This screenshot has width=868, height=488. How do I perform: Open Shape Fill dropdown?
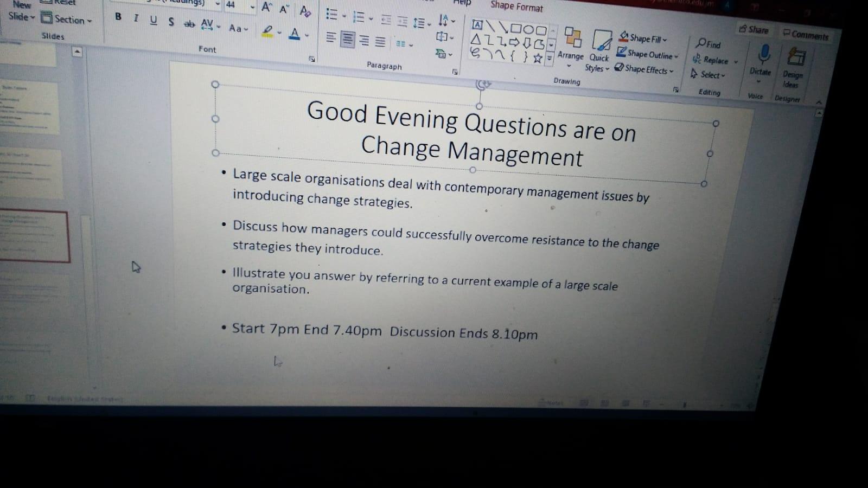point(643,38)
